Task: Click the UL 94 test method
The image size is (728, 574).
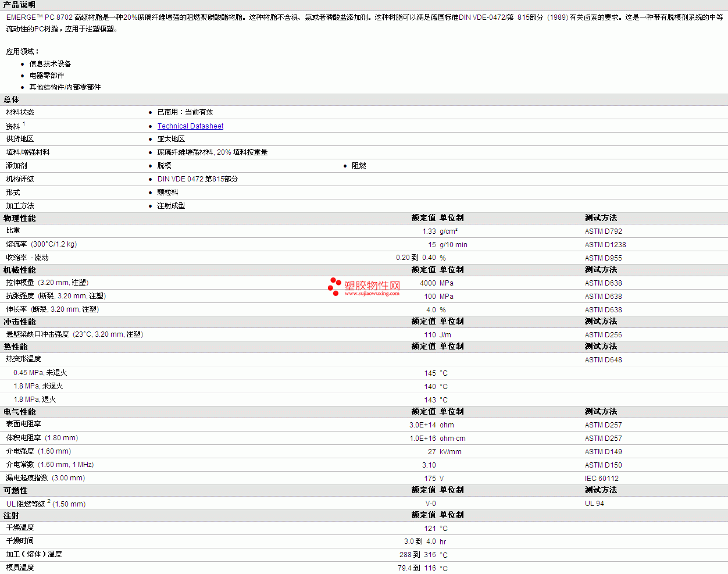Action: pos(594,504)
